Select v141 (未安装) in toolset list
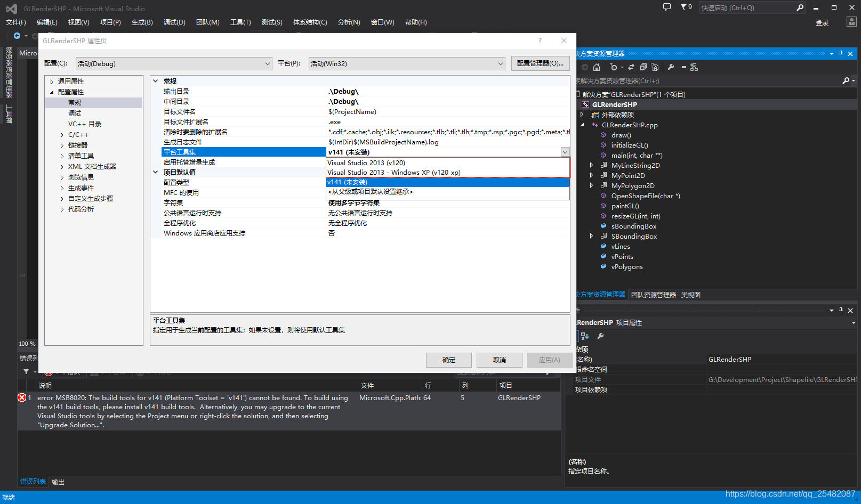861x504 pixels. (x=448, y=182)
